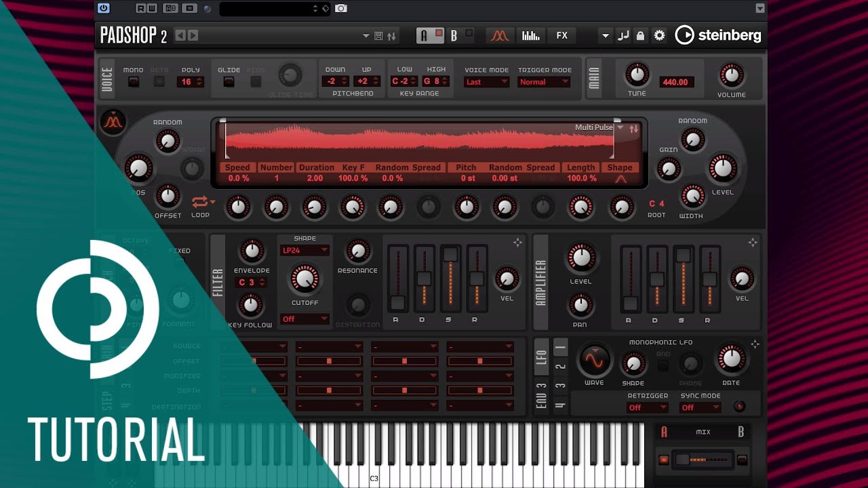Open the LFO Sync Mode dropdown
The height and width of the screenshot is (488, 868).
(701, 407)
